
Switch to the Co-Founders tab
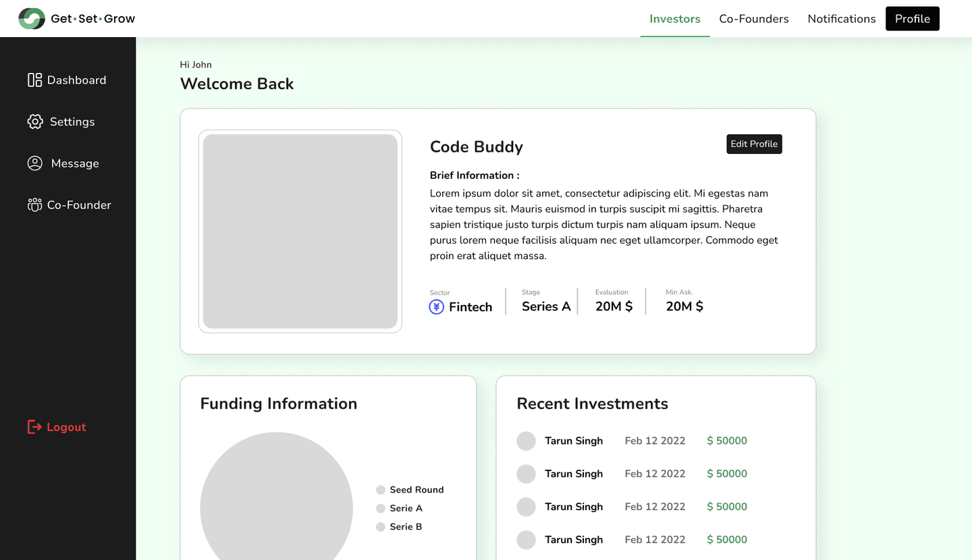tap(754, 19)
